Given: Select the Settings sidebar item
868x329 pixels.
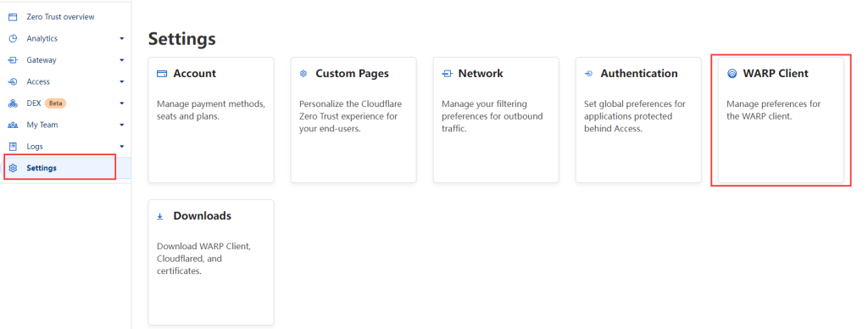Looking at the screenshot, I should pyautogui.click(x=65, y=169).
